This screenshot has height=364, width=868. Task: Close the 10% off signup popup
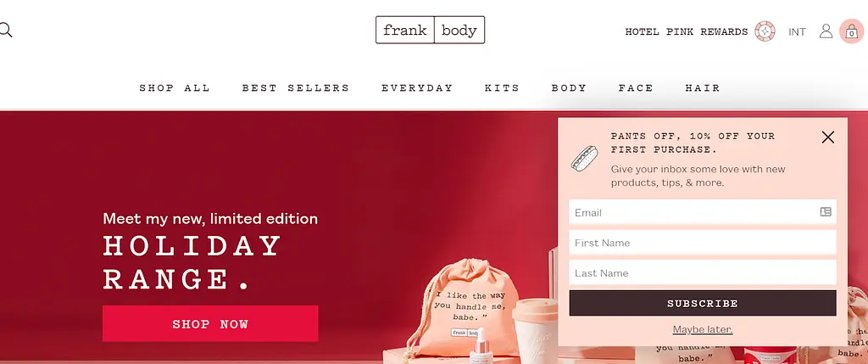pos(827,137)
